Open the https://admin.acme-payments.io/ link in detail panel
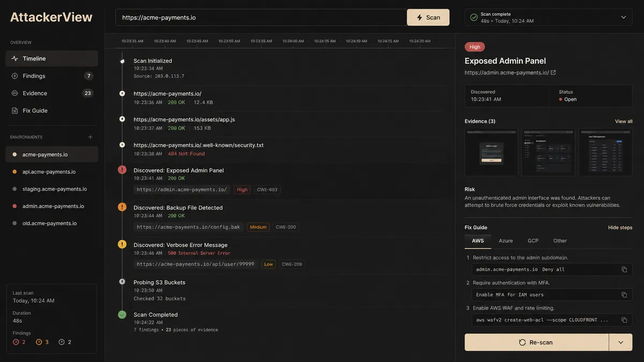Image resolution: width=644 pixels, height=362 pixels. 507,72
